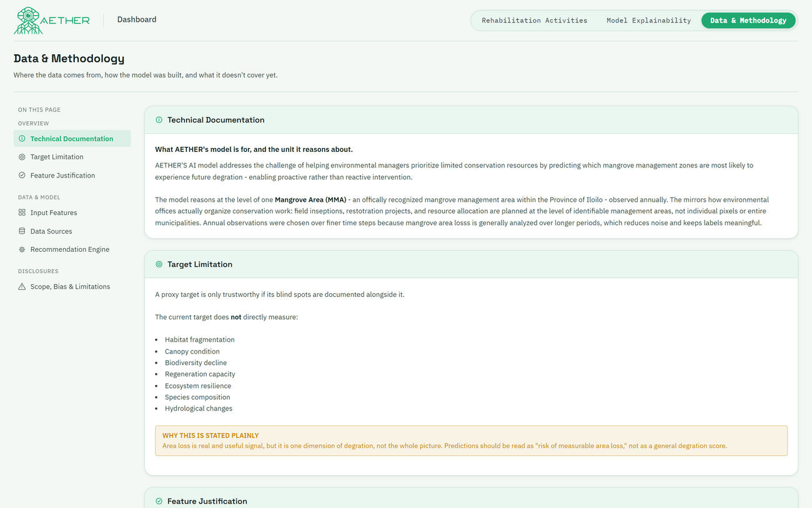Viewport: 812px width, 508px height.
Task: Open Scope, Bias & Limitations link
Action: (x=72, y=287)
